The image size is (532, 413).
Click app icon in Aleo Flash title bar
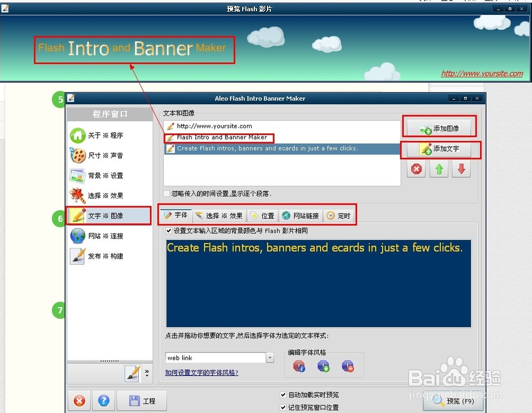click(71, 98)
